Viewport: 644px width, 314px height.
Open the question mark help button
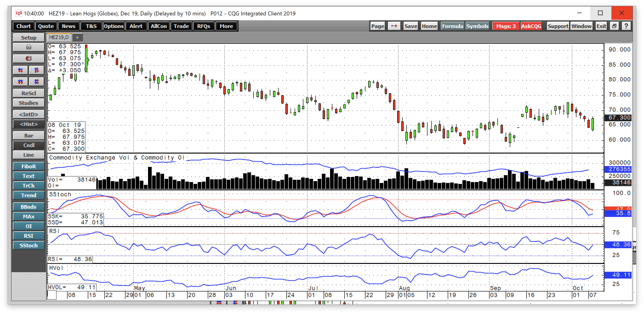(x=626, y=26)
